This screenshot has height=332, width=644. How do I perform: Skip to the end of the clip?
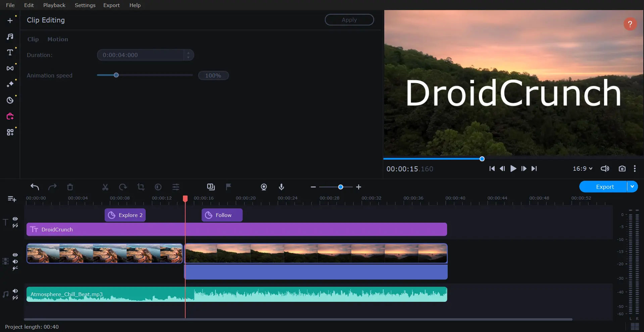click(x=534, y=168)
